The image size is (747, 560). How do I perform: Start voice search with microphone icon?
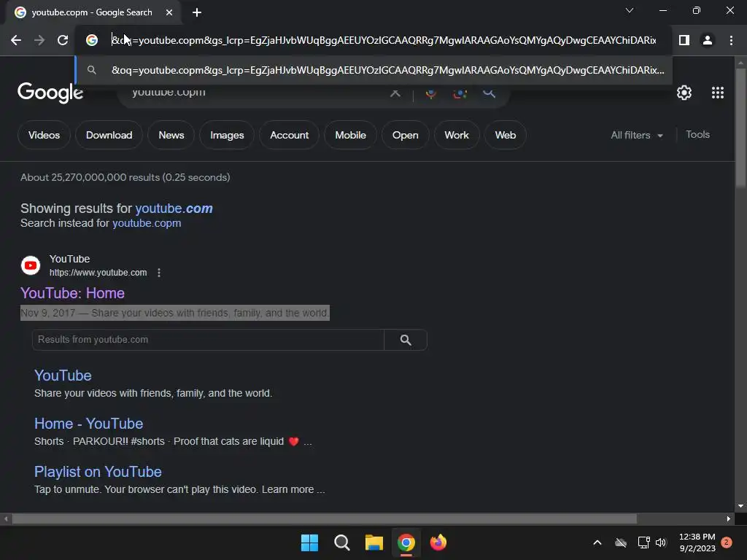click(430, 93)
